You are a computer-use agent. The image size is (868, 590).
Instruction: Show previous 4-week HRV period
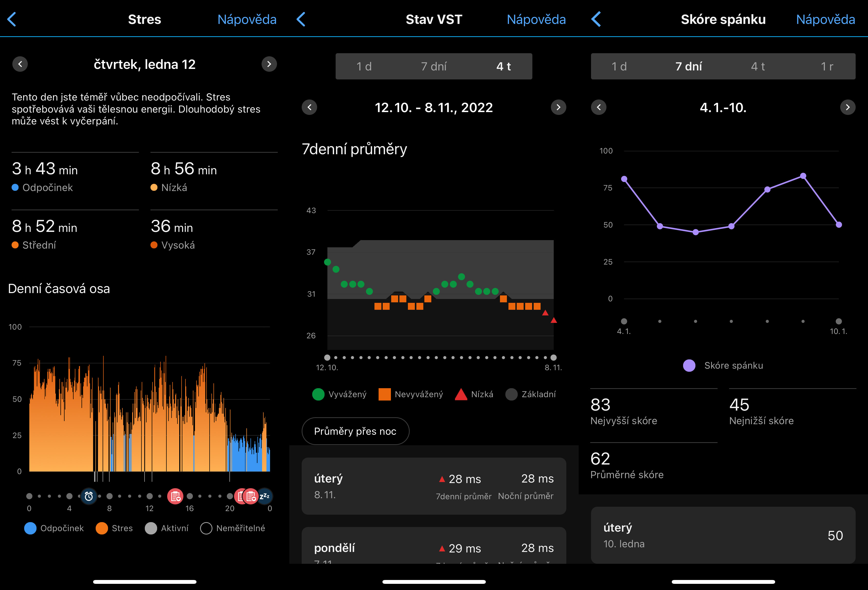[x=309, y=107]
